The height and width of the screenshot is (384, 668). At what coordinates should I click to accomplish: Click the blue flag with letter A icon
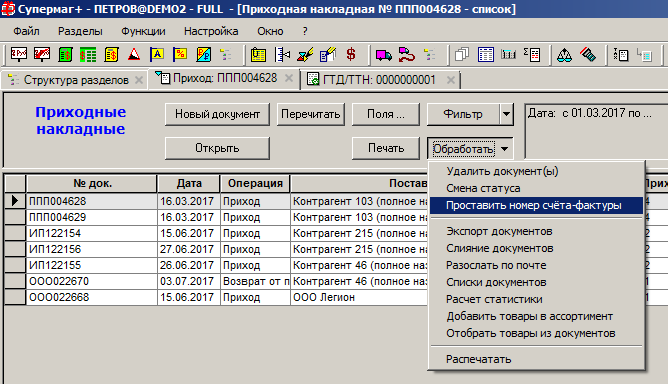(x=157, y=55)
